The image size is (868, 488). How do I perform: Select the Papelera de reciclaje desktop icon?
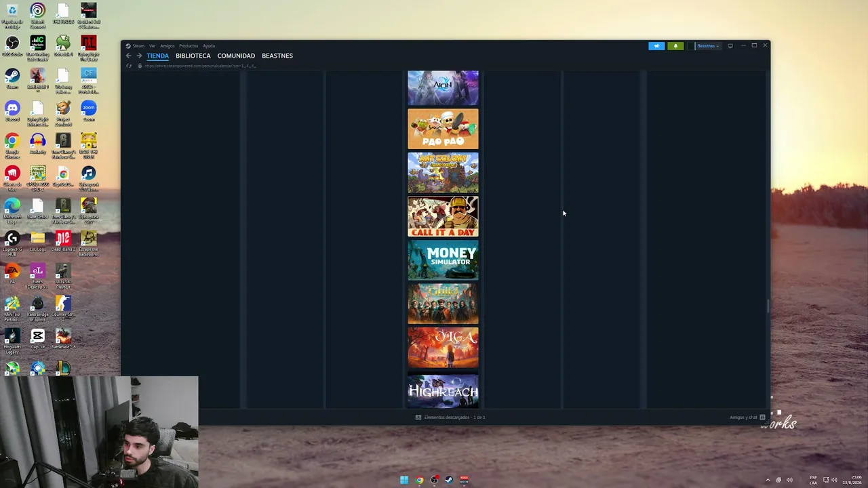pyautogui.click(x=12, y=15)
